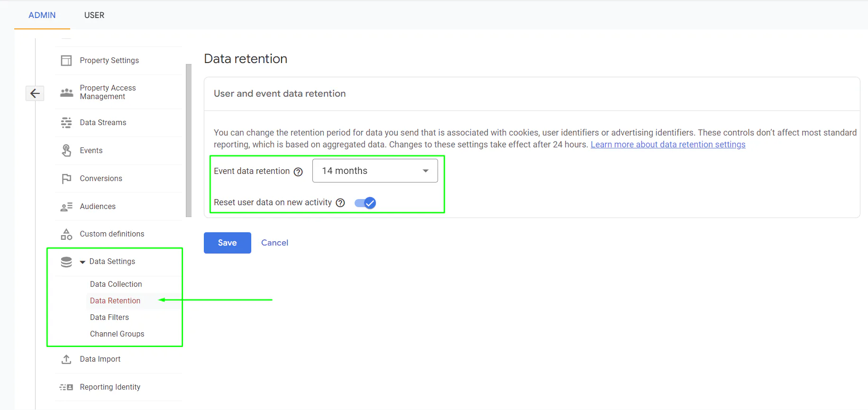Switch to the USER tab
Image resolution: width=868 pixels, height=410 pixels.
tap(94, 15)
